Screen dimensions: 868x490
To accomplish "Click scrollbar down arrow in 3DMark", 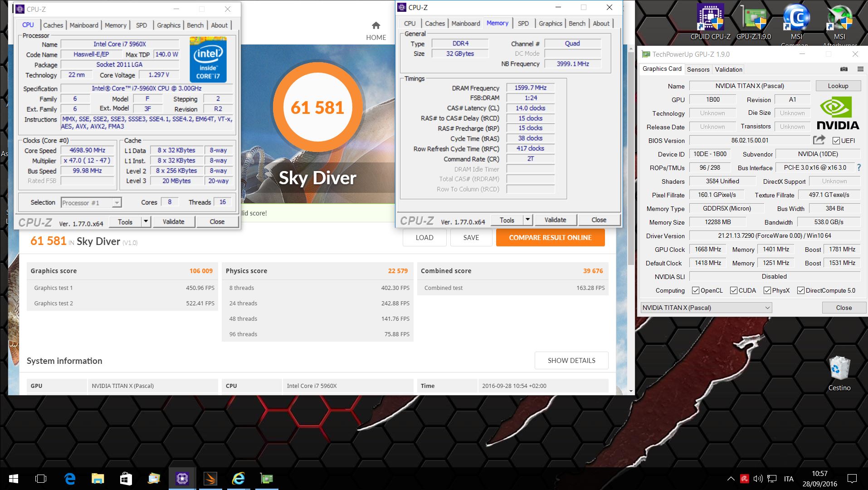I will tap(630, 391).
